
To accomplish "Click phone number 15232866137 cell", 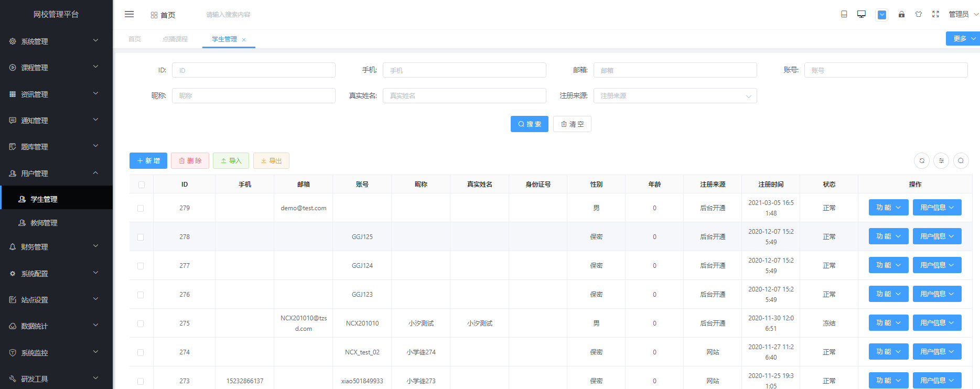I will pyautogui.click(x=245, y=381).
